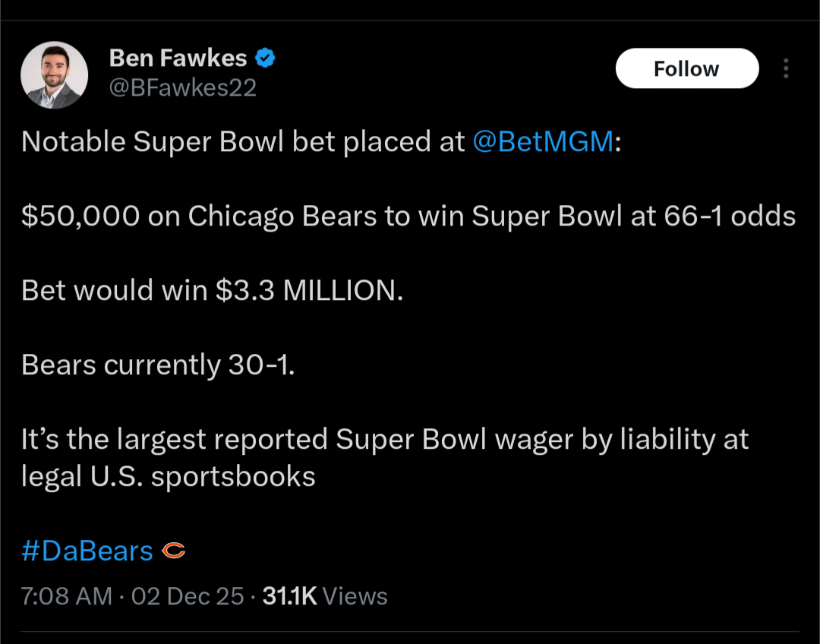This screenshot has width=820, height=644.
Task: Click the $50,000 Chicago Bears bet line
Action: pyautogui.click(x=408, y=215)
